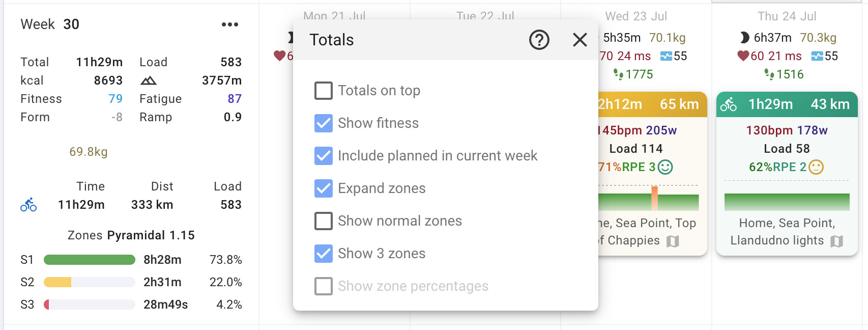The height and width of the screenshot is (330, 868).
Task: Open Thursday ride bike icon header
Action: (x=729, y=104)
